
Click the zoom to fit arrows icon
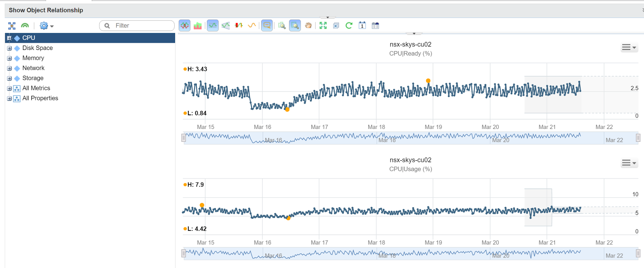click(323, 26)
